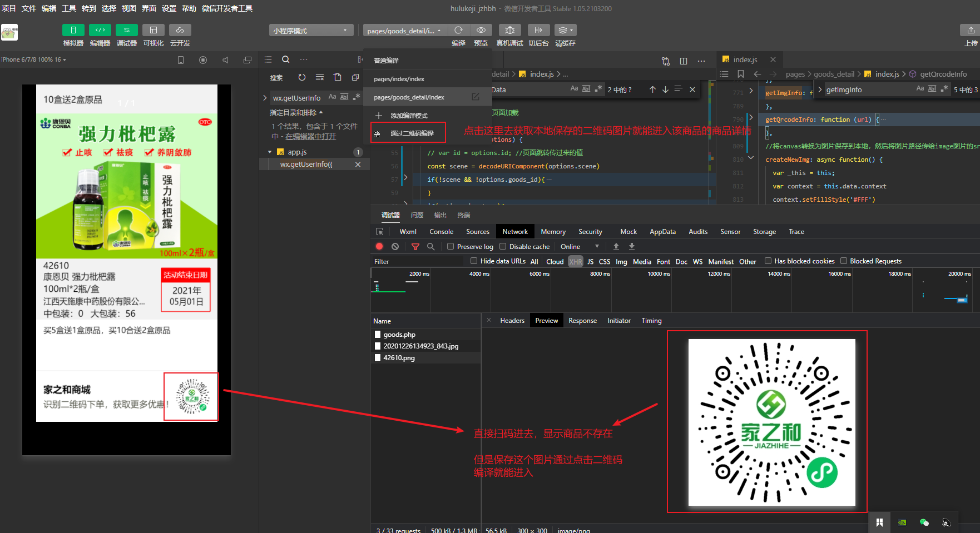This screenshot has height=533, width=980.
Task: Detach the simulator into separate window
Action: coord(248,60)
